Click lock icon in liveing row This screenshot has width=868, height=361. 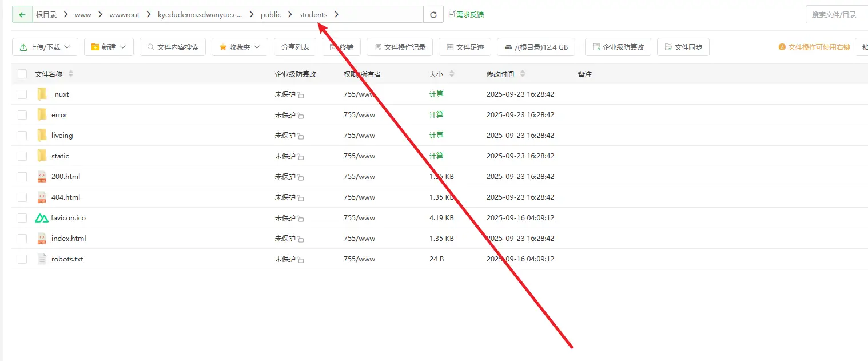click(x=300, y=136)
